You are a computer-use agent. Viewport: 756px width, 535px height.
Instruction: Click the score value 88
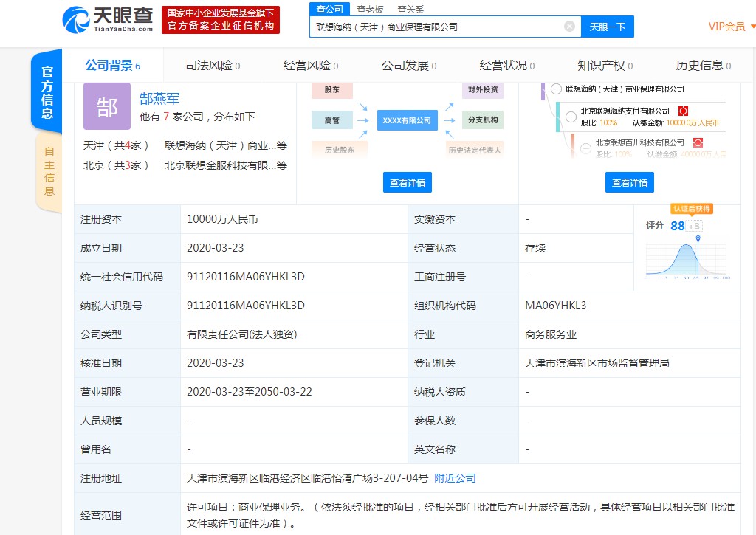678,226
